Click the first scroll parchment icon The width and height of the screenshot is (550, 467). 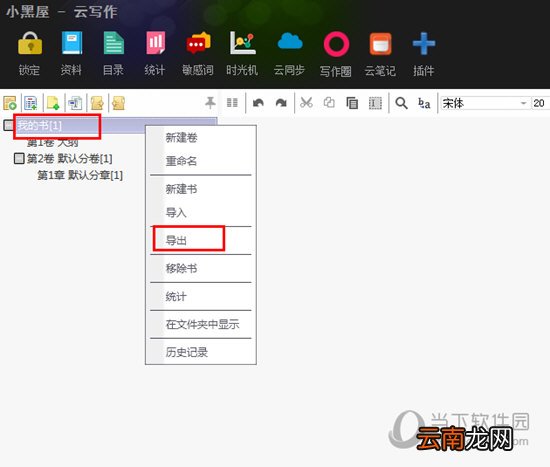pyautogui.click(x=97, y=103)
